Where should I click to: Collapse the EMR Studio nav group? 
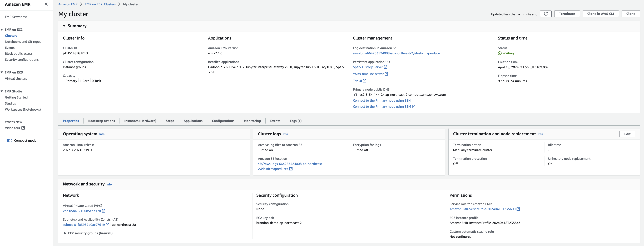pyautogui.click(x=2, y=91)
